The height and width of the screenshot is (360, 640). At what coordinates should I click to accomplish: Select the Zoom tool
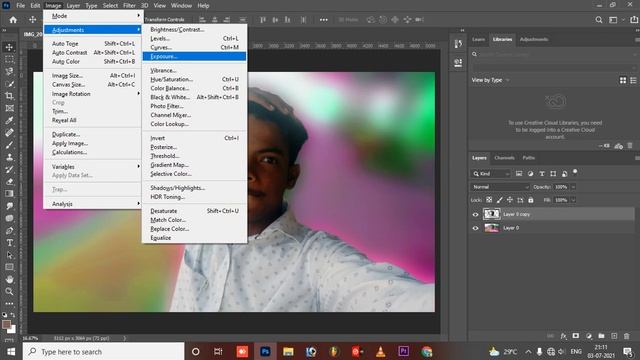coord(9,291)
